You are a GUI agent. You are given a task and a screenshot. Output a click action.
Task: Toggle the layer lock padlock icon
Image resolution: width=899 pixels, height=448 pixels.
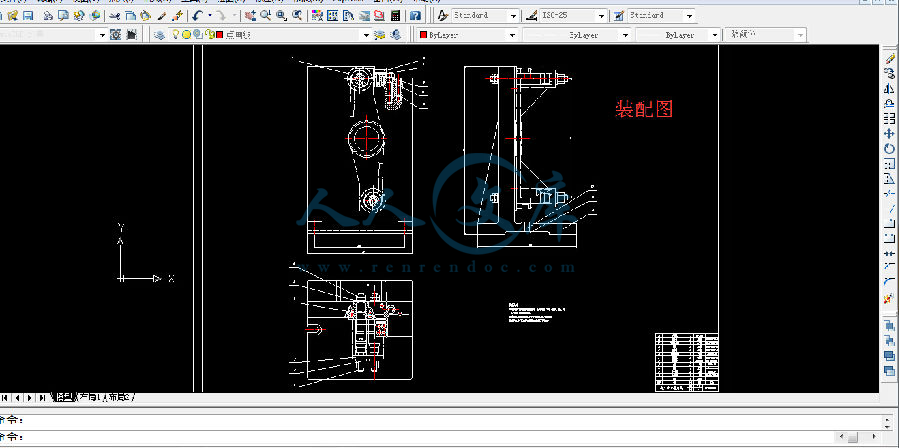tap(210, 35)
